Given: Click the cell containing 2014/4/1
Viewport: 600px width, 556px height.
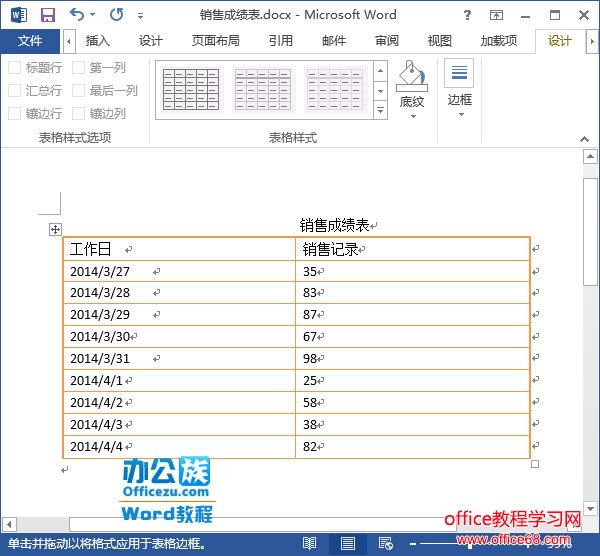Looking at the screenshot, I should point(179,380).
